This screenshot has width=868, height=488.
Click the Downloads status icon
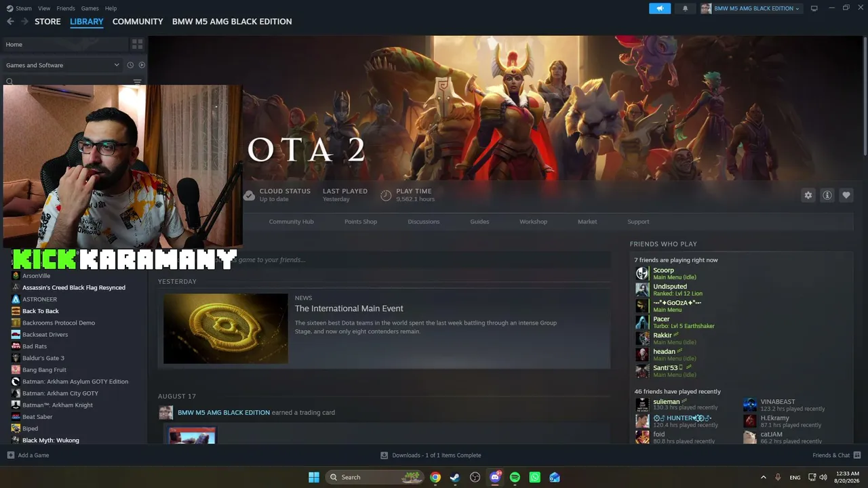(x=384, y=455)
